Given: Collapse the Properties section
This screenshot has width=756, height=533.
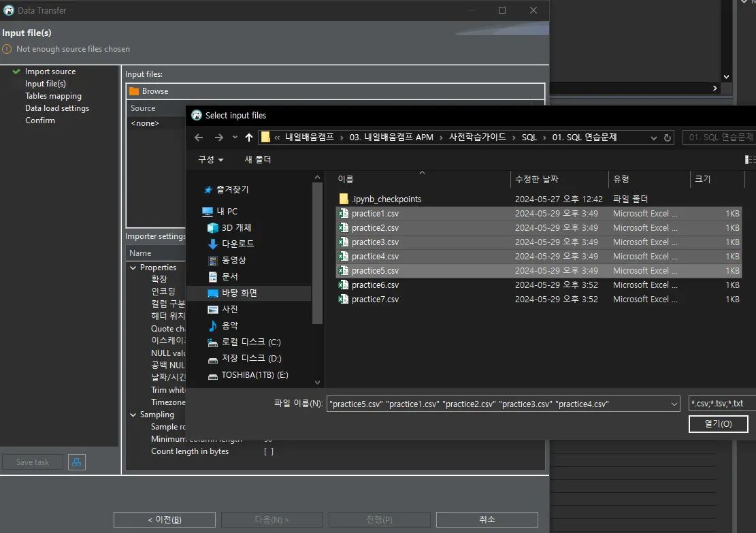Looking at the screenshot, I should coord(132,268).
